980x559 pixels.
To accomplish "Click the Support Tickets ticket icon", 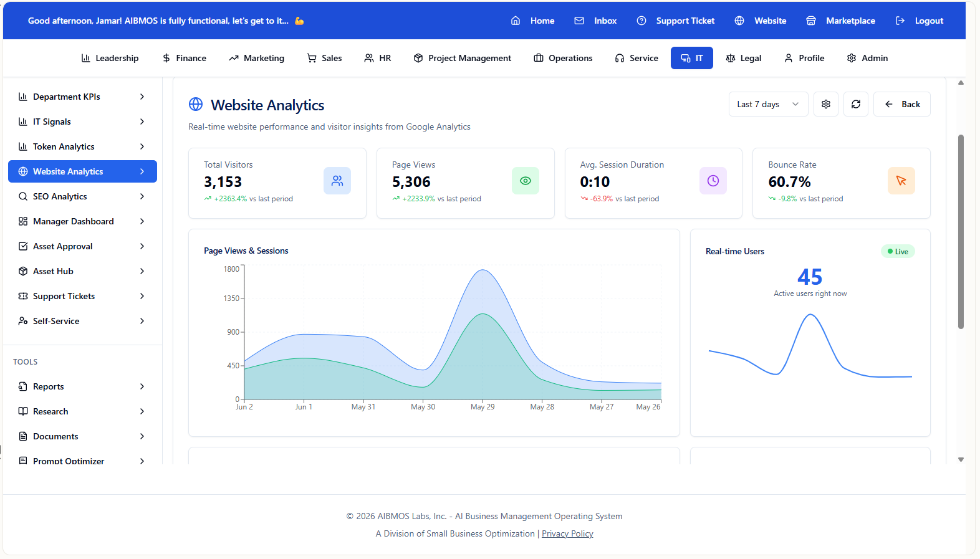I will [23, 296].
